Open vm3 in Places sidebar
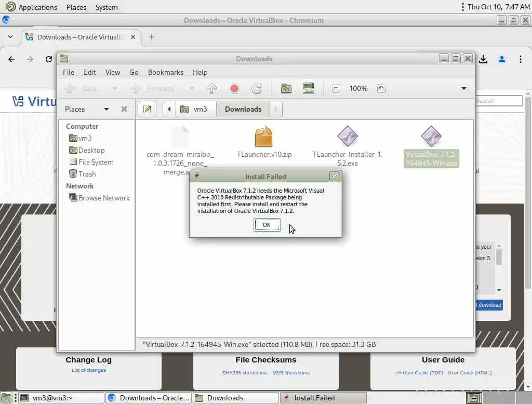The image size is (532, 404). (81, 138)
